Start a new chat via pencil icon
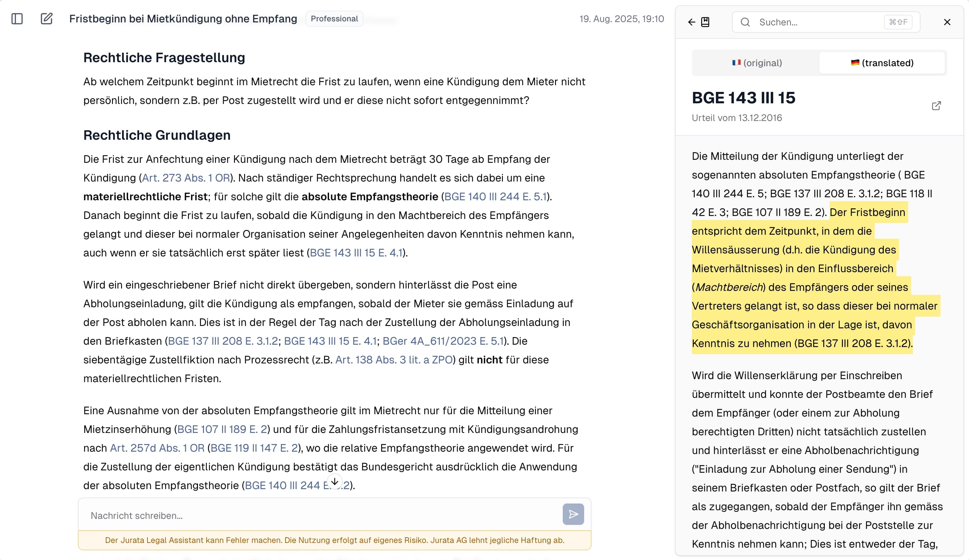Viewport: 969px width, 560px height. tap(46, 18)
